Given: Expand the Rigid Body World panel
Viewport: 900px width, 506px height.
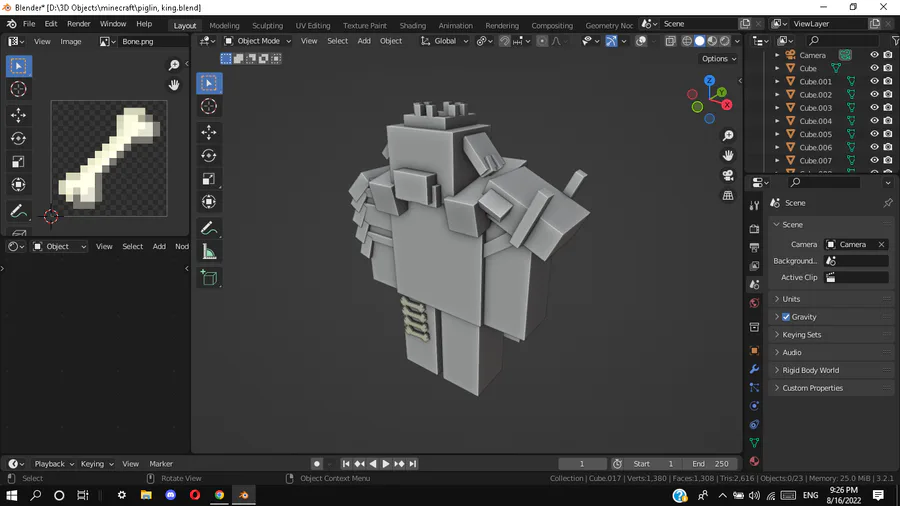Looking at the screenshot, I should [x=831, y=370].
